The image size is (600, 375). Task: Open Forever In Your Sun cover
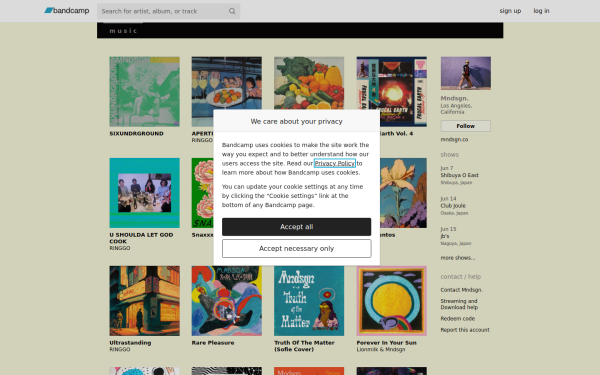[391, 301]
